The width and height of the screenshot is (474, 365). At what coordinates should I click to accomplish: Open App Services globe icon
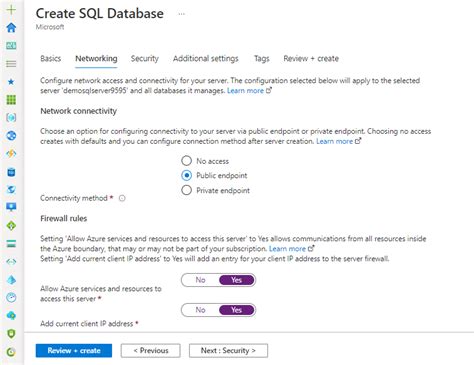tap(11, 136)
